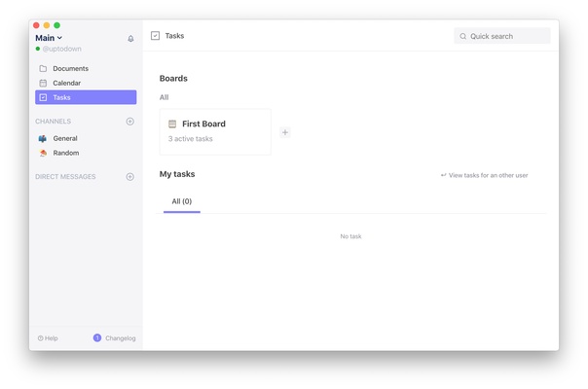Click the Random channel emoji icon
Screen dimensions: 588x389
43,153
